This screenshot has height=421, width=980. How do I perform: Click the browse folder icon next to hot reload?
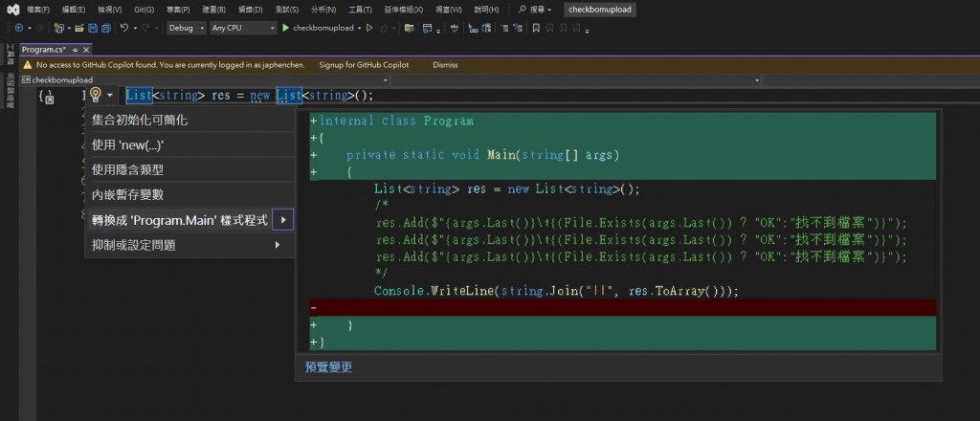coord(410,28)
